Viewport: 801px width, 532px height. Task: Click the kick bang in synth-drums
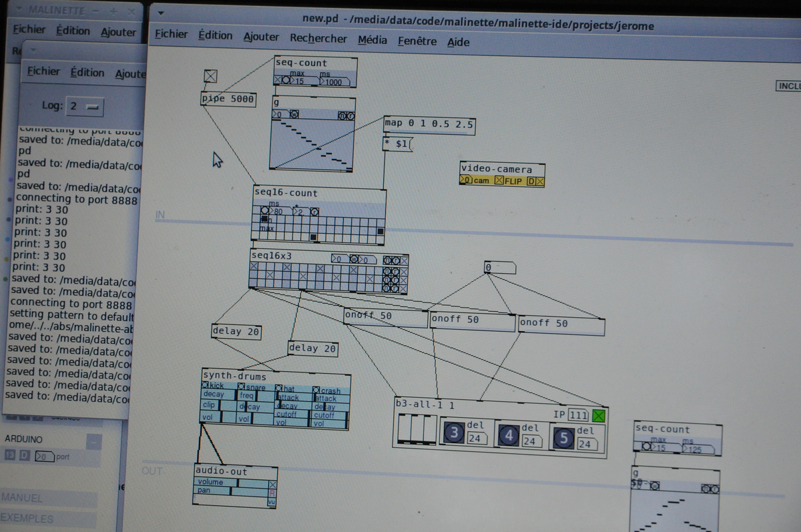tap(205, 384)
